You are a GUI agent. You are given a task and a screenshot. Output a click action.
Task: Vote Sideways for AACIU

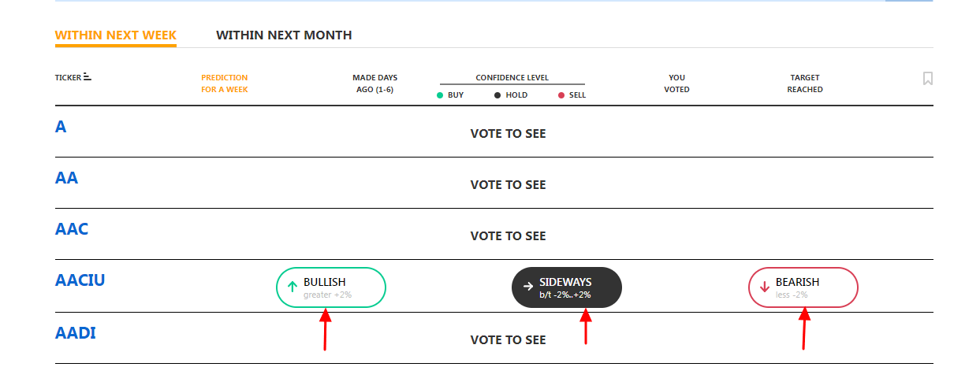[x=567, y=287]
